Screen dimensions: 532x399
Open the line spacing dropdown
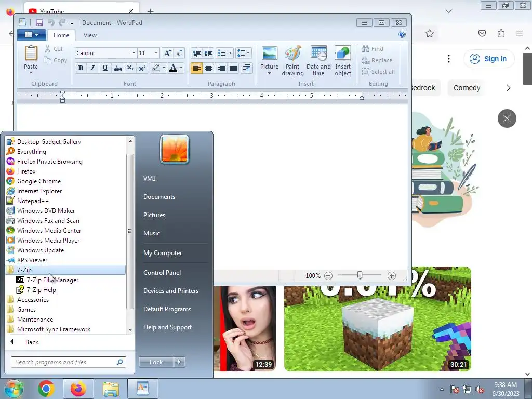pos(243,52)
